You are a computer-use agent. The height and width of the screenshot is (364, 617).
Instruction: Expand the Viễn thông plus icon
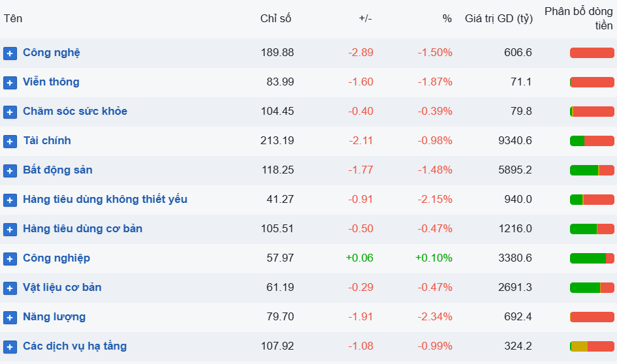[10, 83]
